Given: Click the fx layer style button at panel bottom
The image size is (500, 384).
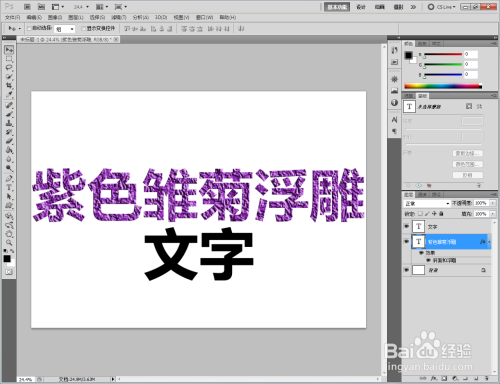Looking at the screenshot, I should pos(433,378).
